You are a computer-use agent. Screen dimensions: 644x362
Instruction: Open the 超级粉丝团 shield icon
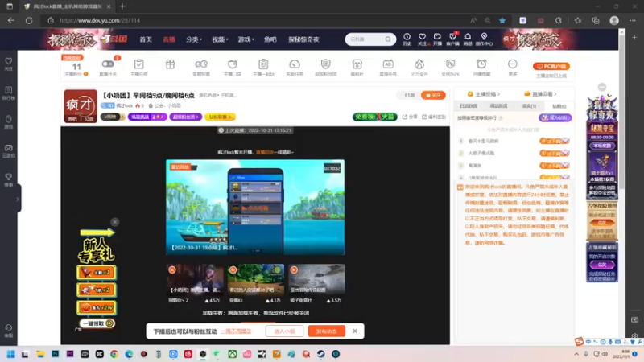pos(326,64)
